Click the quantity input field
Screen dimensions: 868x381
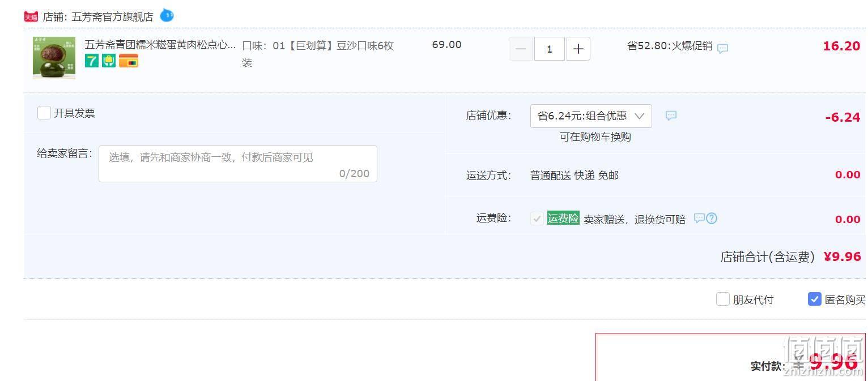(x=550, y=49)
